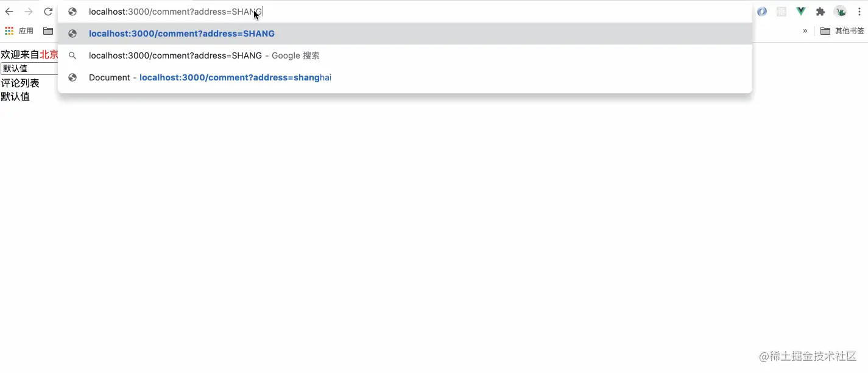868x373 pixels.
Task: Open the 其他书签 folder icon
Action: [825, 30]
